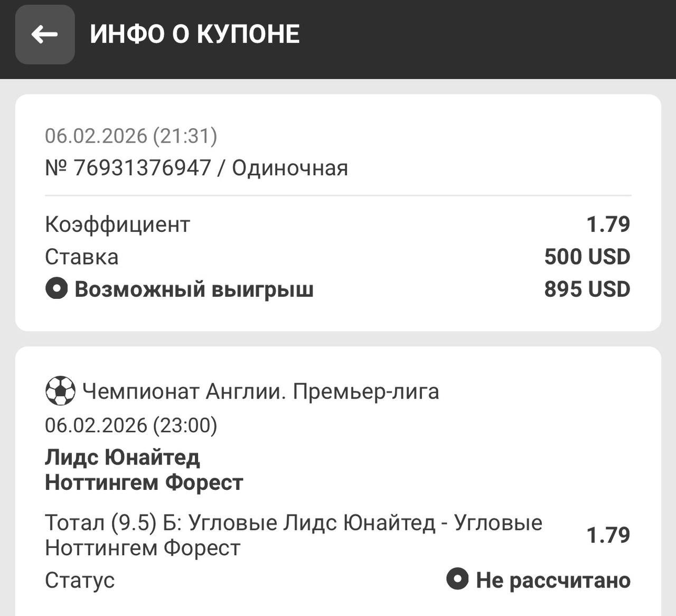Click the soccer ball league icon

coord(60,391)
